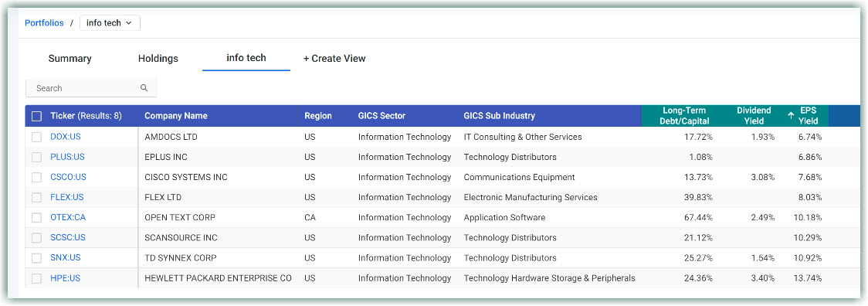The height and width of the screenshot is (306, 868).
Task: Check the PLUS:US row checkbox
Action: click(x=36, y=157)
